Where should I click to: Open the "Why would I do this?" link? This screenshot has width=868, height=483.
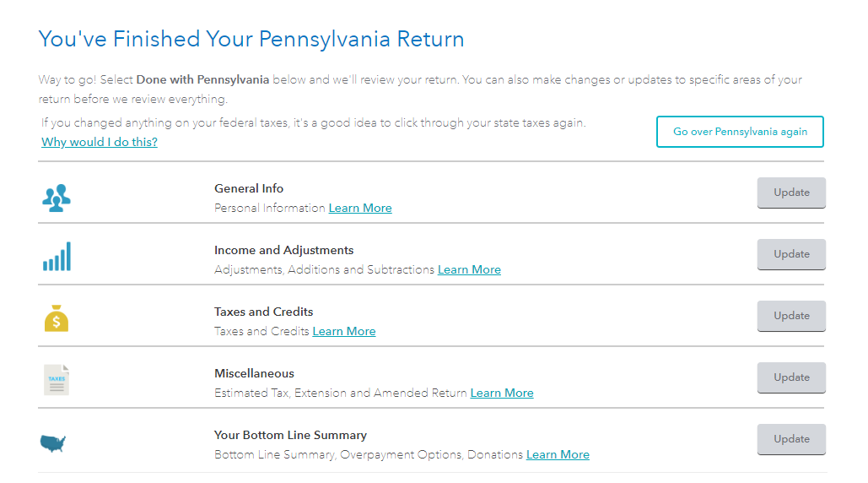pos(100,142)
